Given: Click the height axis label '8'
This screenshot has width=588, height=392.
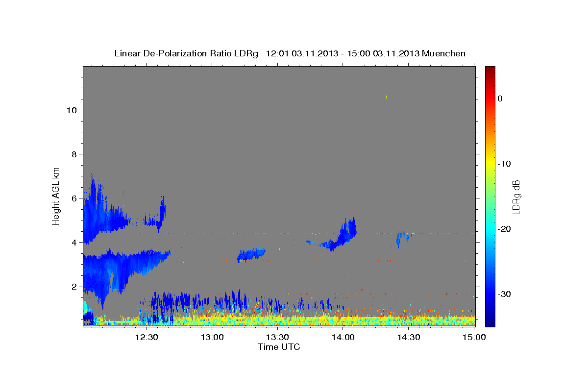Looking at the screenshot, I should tap(74, 154).
